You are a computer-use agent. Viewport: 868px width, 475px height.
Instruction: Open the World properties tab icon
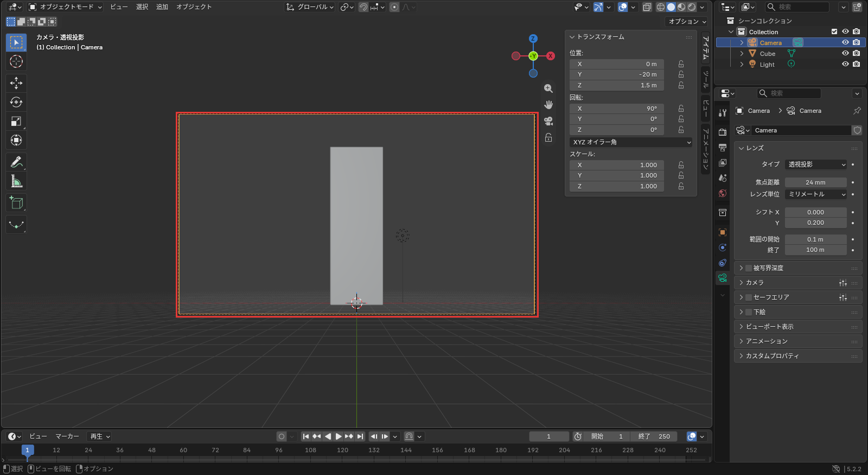[723, 193]
